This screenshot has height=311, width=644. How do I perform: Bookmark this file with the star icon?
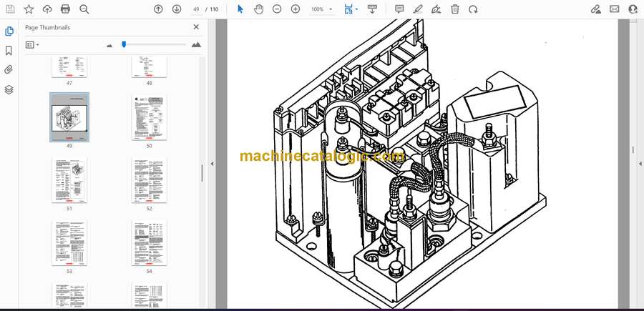(x=29, y=9)
